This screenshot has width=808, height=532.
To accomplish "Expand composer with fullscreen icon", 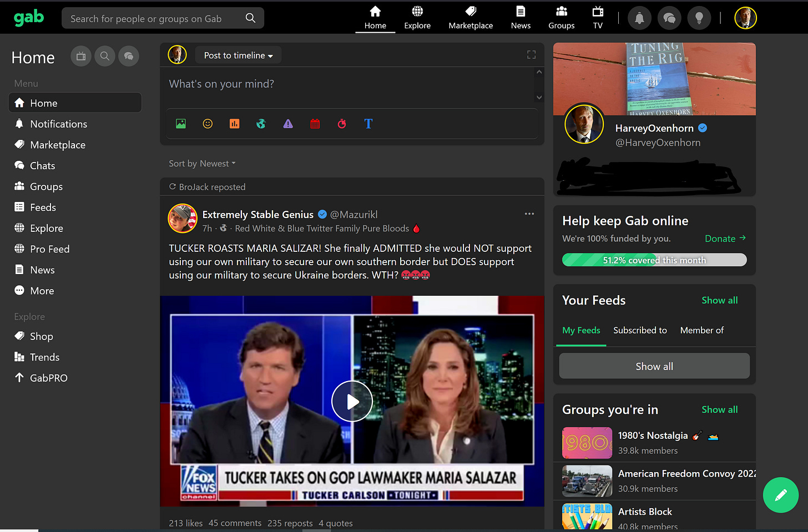I will [531, 54].
